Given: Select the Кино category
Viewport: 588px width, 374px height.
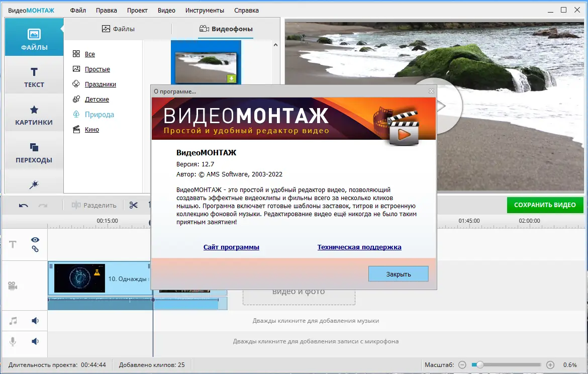Looking at the screenshot, I should [x=91, y=129].
